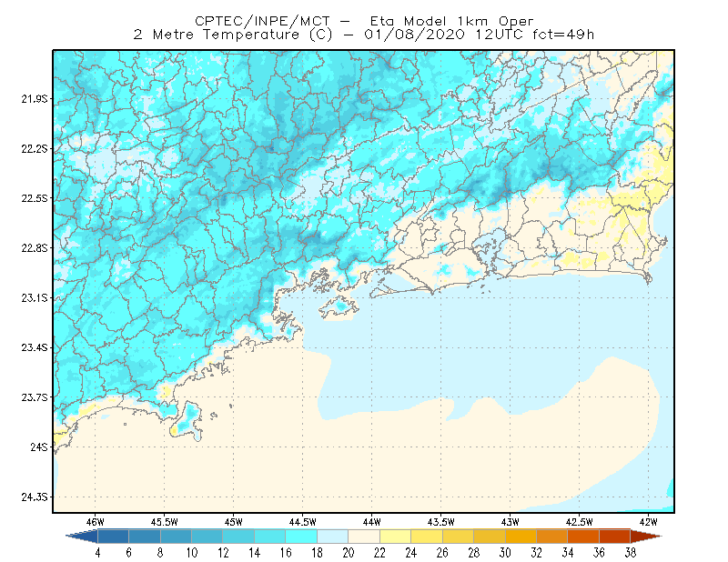Viewport: 728px width, 562px height.
Task: Click the colorbar value label 20
Action: click(x=349, y=553)
